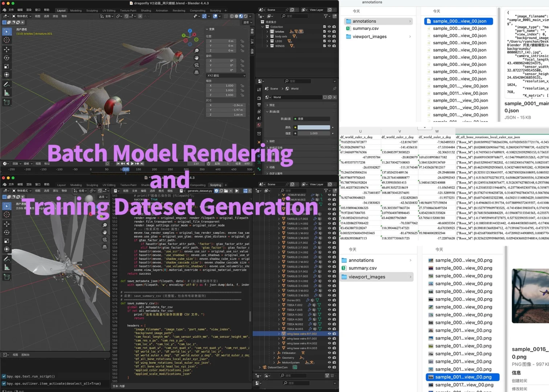The image size is (549, 392).
Task: Hide the body axis collection in viewport
Action: pos(329,36)
